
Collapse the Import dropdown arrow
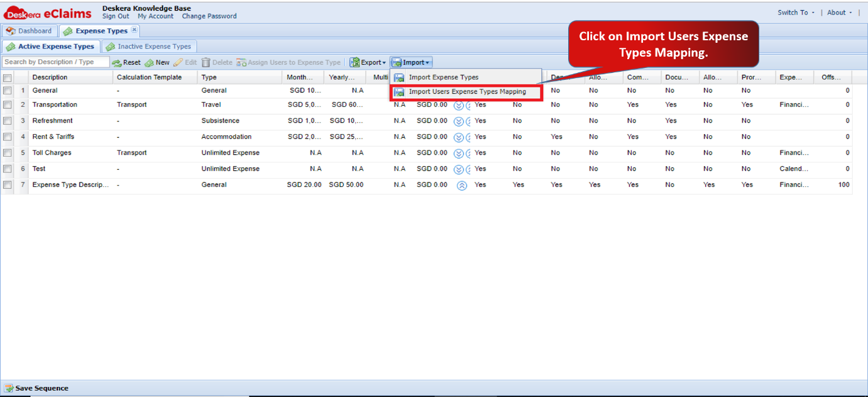(427, 63)
